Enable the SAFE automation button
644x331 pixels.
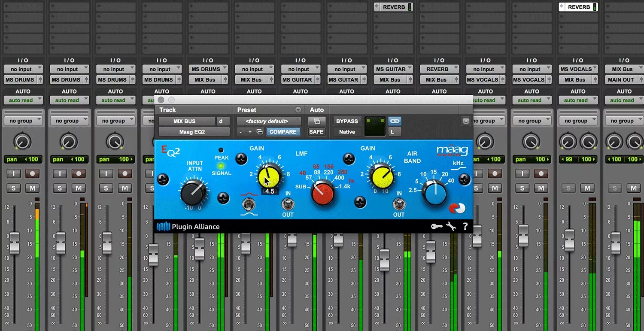coord(316,132)
